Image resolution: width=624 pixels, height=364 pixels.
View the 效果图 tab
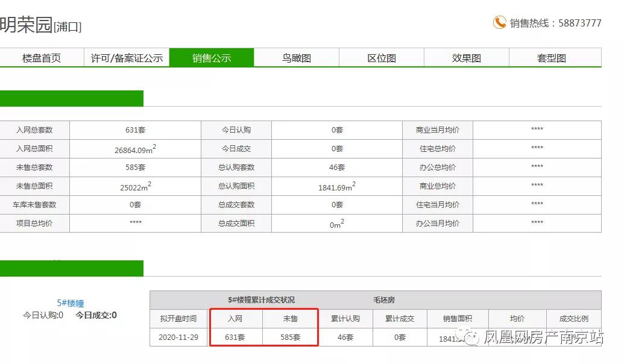[467, 57]
